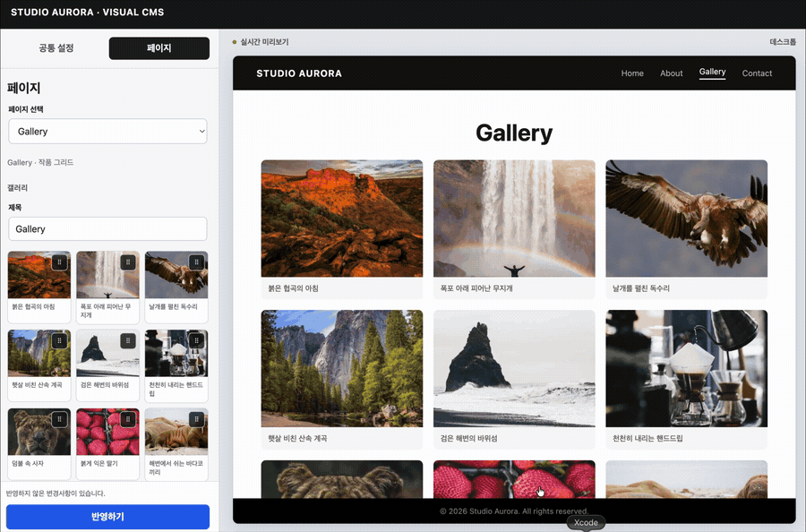806x532 pixels.
Task: Click the preview caption 햇살 비친 산속 계곡
Action: 297,439
